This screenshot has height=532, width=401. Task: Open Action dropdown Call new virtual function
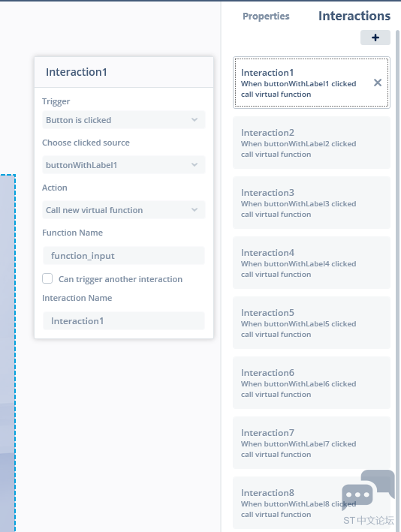pyautogui.click(x=124, y=210)
